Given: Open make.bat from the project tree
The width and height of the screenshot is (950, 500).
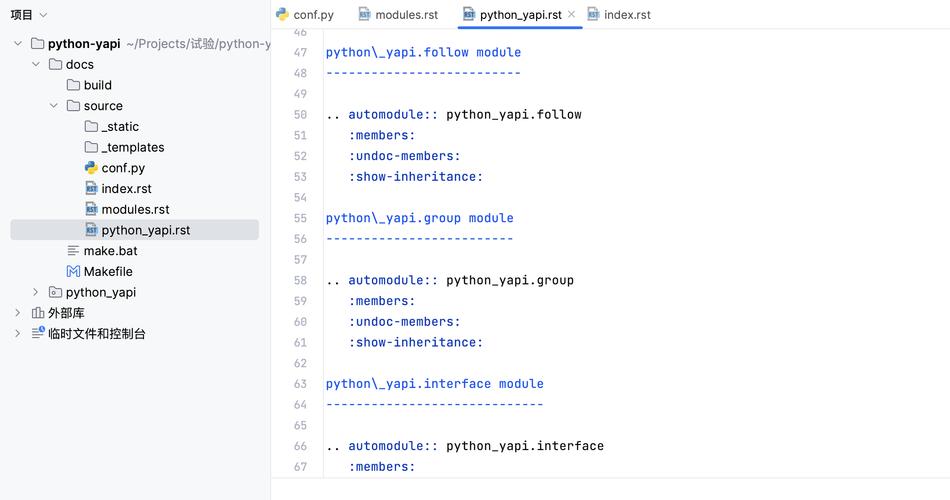Looking at the screenshot, I should (x=110, y=250).
